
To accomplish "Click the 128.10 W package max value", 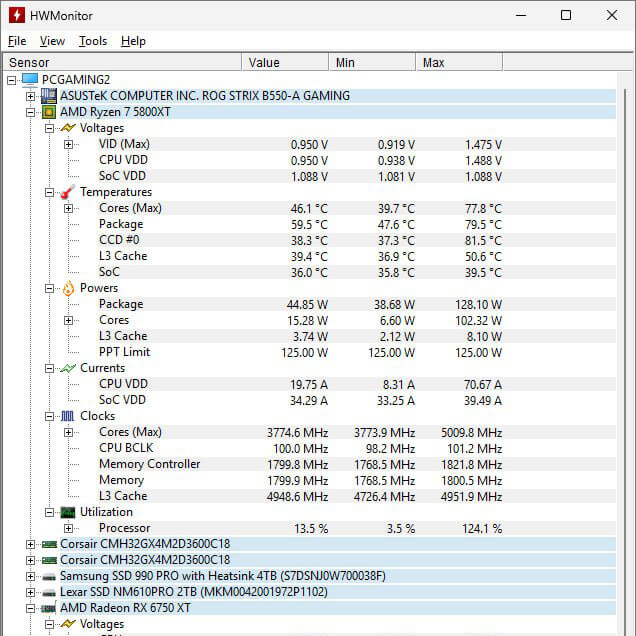I will (478, 305).
